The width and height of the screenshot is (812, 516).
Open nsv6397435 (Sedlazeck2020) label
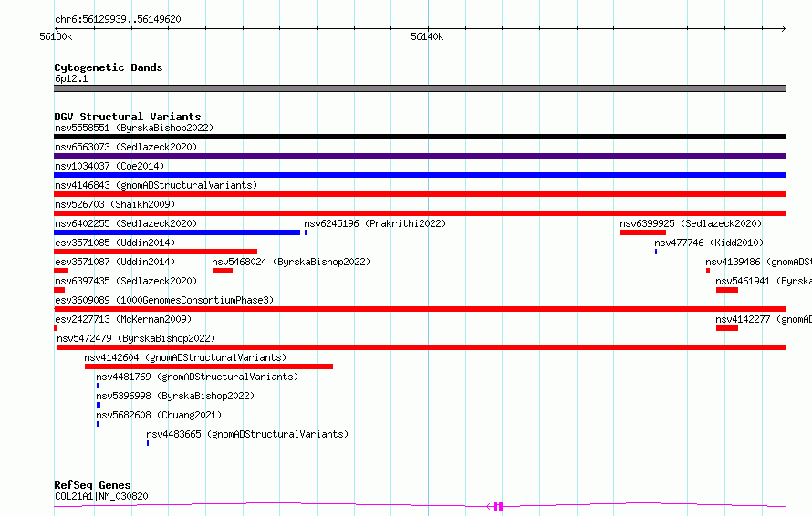126,281
